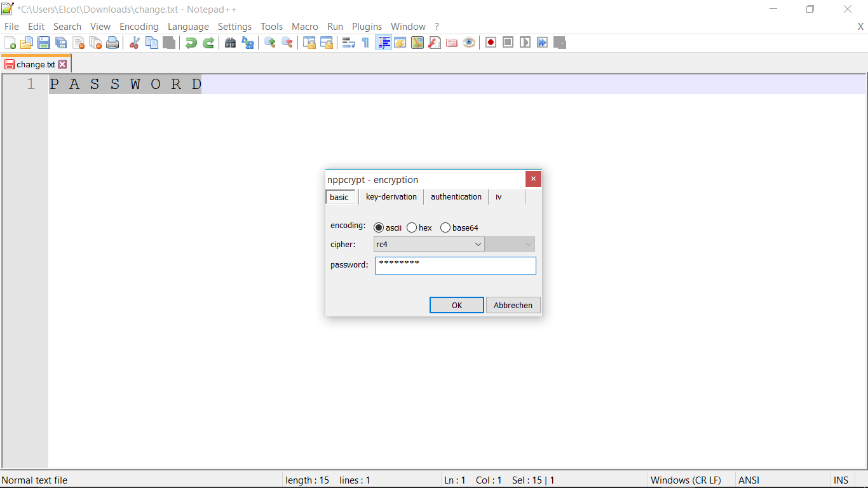Viewport: 868px width, 488px height.
Task: Toggle word wrap from the toolbar
Action: click(x=348, y=42)
